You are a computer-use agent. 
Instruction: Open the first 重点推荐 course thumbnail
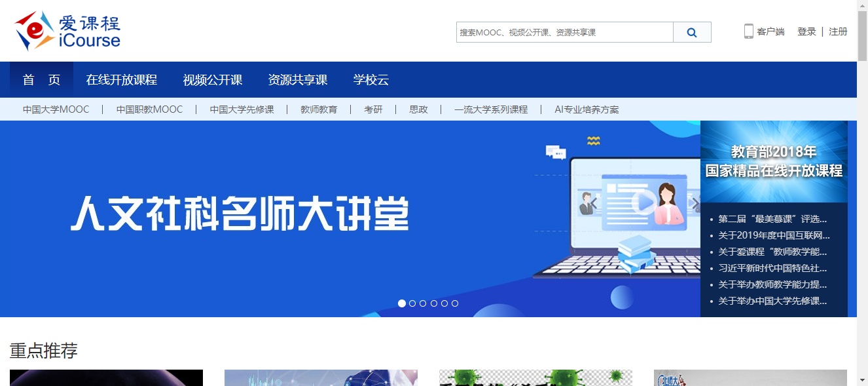(105, 378)
